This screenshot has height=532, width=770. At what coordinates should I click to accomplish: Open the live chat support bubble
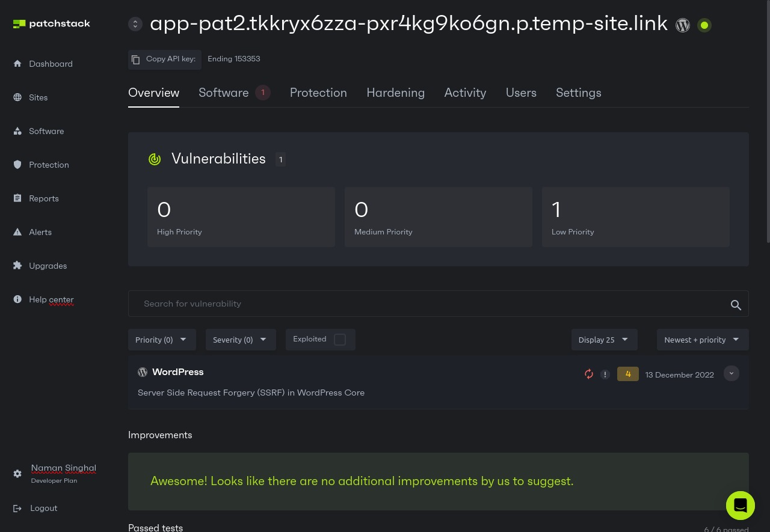pos(741,506)
